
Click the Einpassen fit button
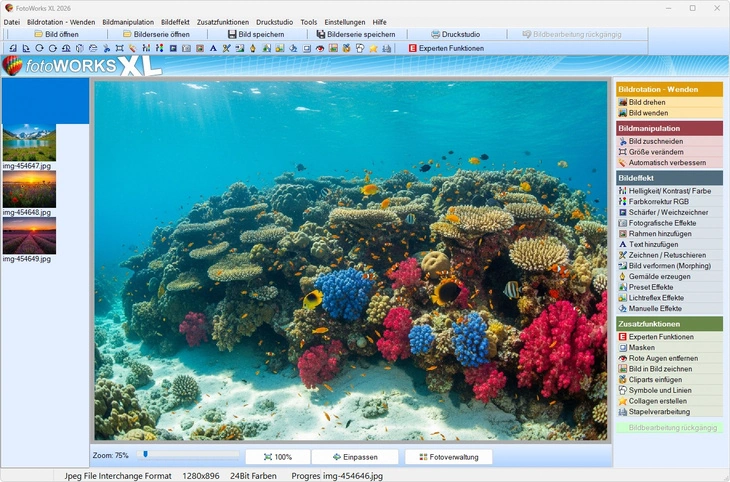355,457
